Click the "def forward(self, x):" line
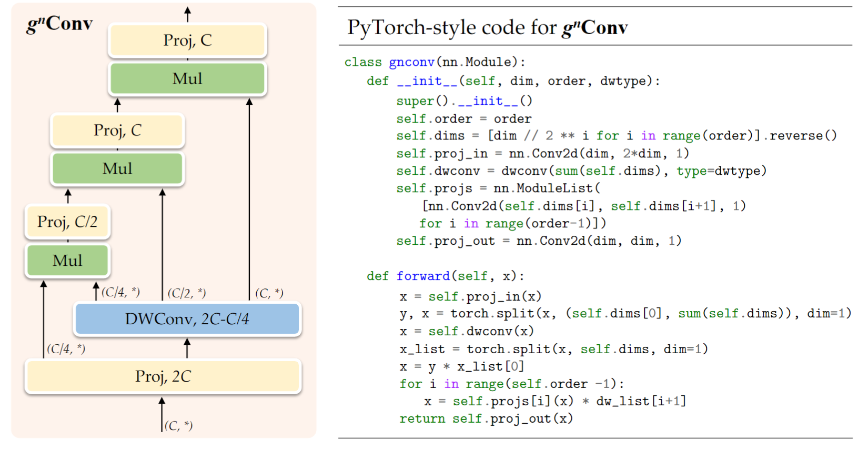 point(446,276)
